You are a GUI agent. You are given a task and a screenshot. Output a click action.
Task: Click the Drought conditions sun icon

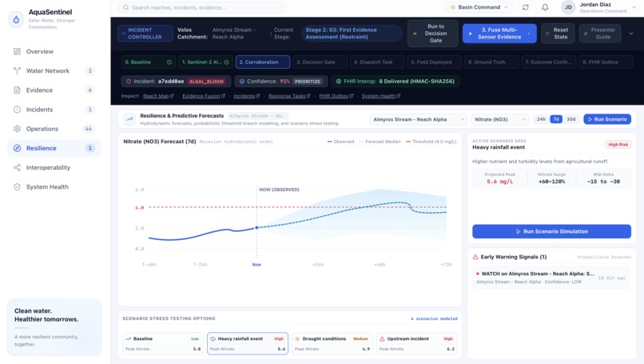pyautogui.click(x=297, y=339)
